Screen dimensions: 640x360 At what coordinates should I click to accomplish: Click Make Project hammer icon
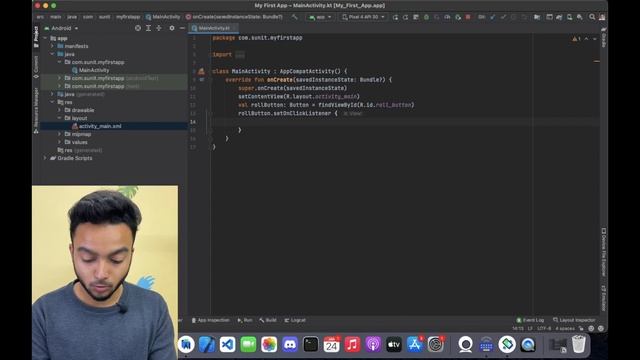pyautogui.click(x=295, y=17)
